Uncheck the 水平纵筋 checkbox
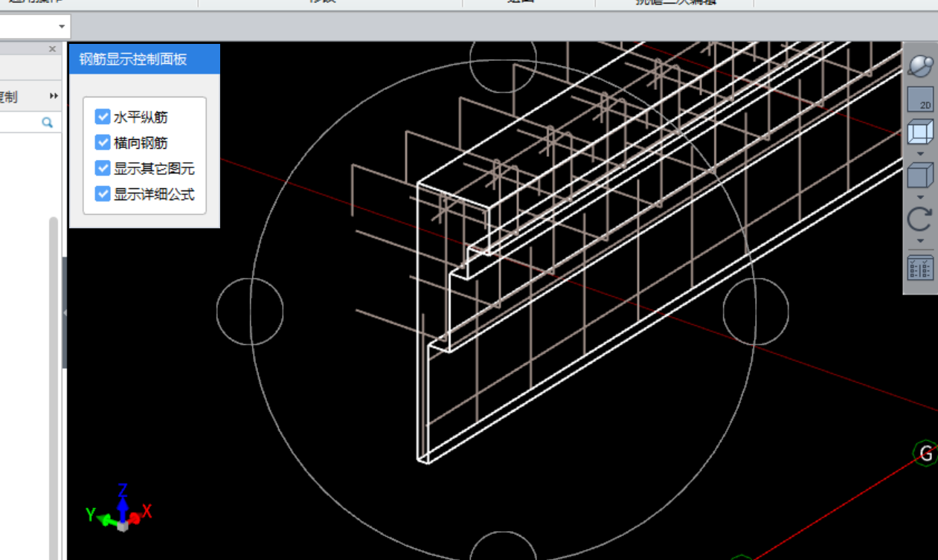 coord(103,117)
